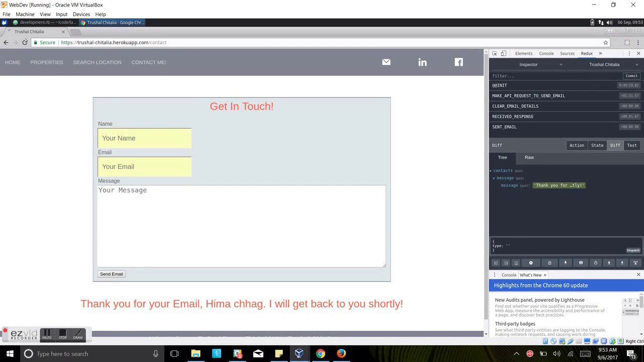Open the email envelope icon in site header

click(x=386, y=62)
